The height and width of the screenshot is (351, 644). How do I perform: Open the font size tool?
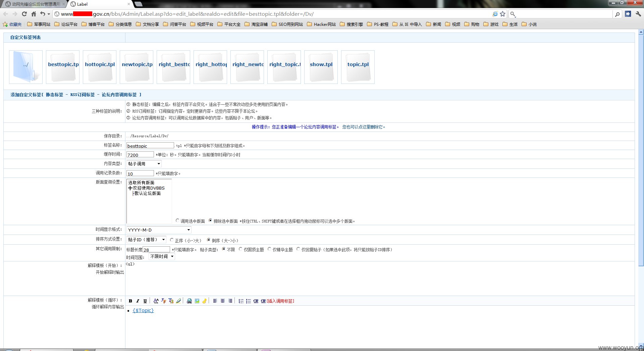(156, 301)
